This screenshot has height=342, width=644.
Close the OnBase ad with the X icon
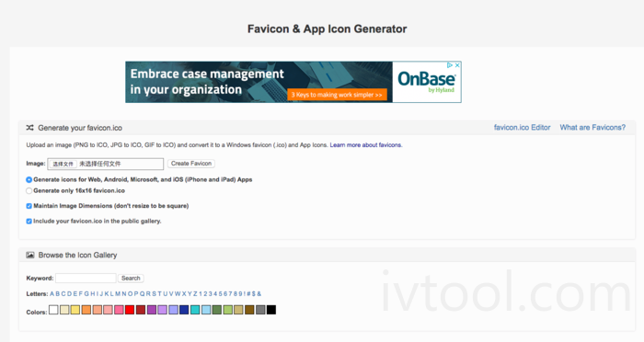(457, 65)
